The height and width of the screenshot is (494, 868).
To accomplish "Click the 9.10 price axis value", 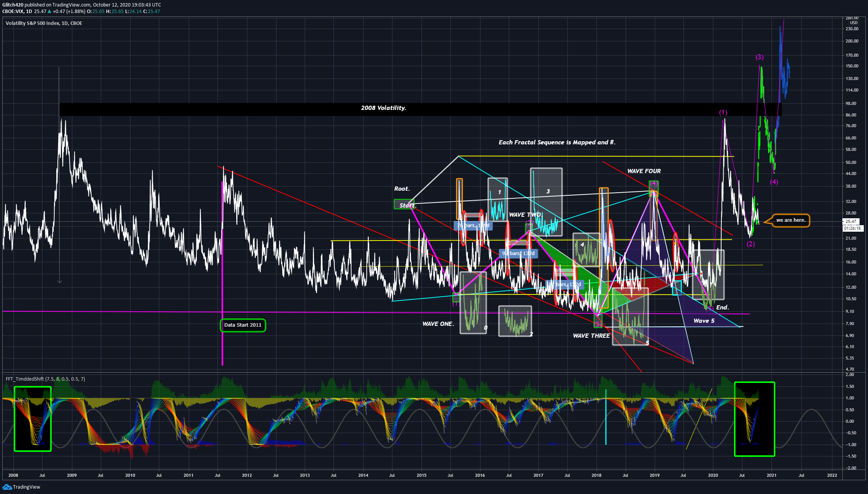I will [x=850, y=311].
